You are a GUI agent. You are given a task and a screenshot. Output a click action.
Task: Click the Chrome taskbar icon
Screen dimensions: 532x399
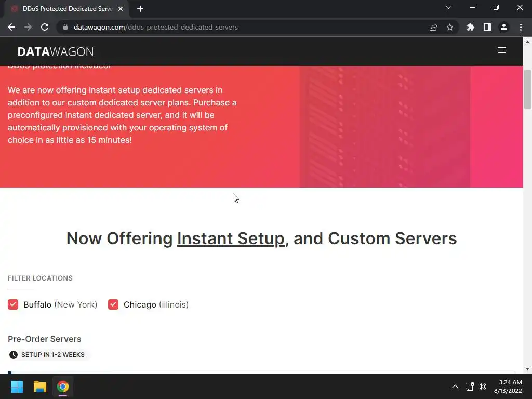pos(63,387)
